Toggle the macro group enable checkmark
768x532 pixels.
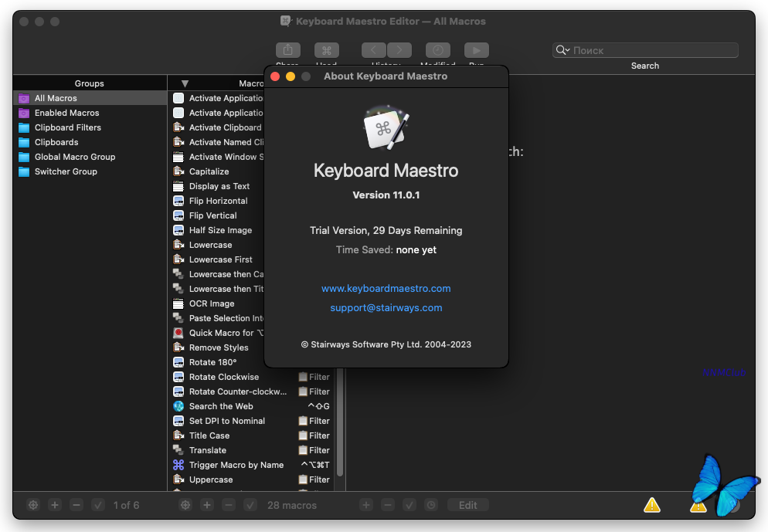tap(98, 505)
